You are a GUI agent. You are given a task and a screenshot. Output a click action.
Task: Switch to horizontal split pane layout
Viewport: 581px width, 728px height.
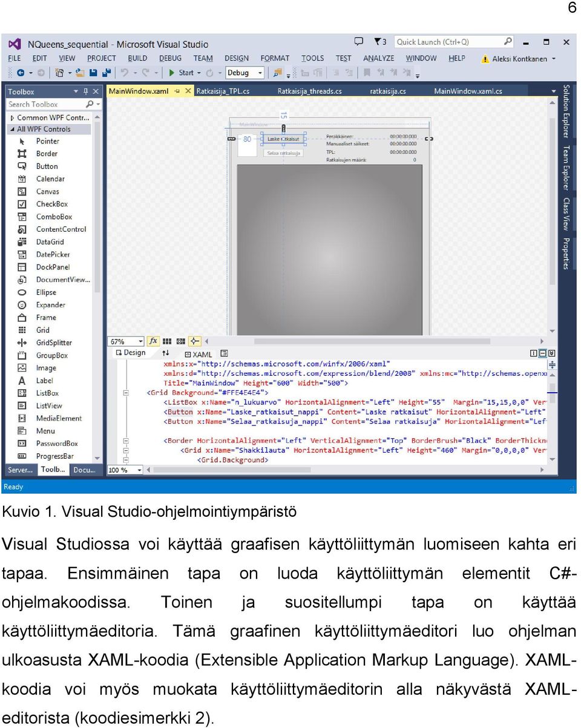coord(543,353)
